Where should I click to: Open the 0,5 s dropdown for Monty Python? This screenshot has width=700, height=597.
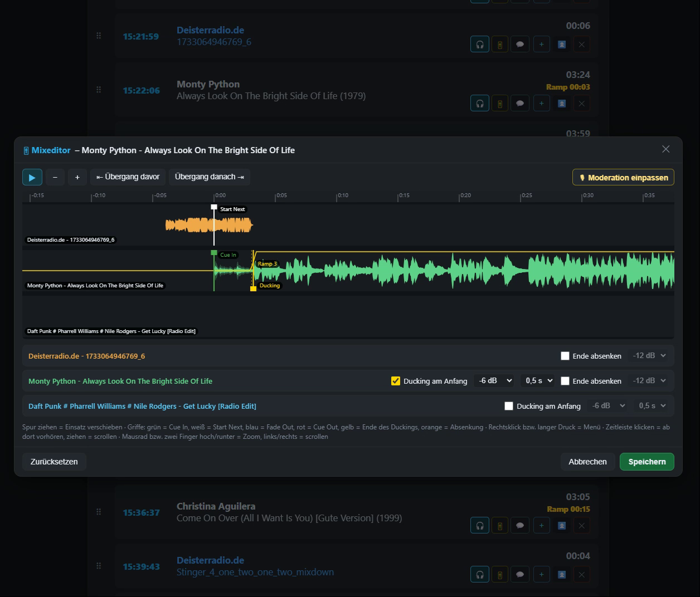(x=539, y=381)
